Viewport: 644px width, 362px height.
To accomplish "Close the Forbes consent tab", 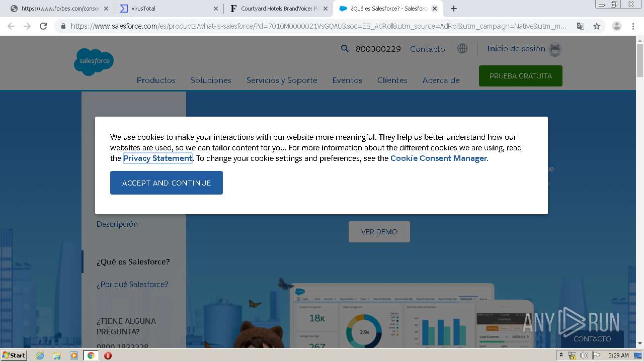I will (x=106, y=9).
